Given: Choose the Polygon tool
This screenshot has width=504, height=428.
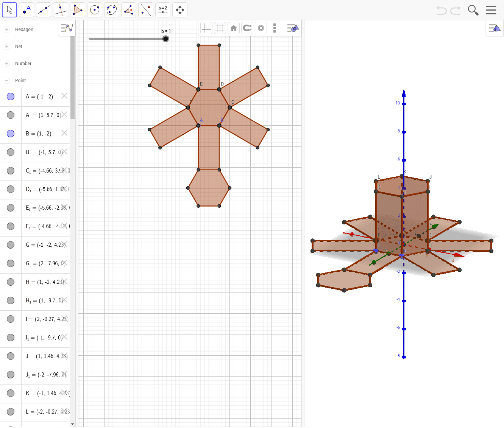Looking at the screenshot, I should pyautogui.click(x=78, y=10).
